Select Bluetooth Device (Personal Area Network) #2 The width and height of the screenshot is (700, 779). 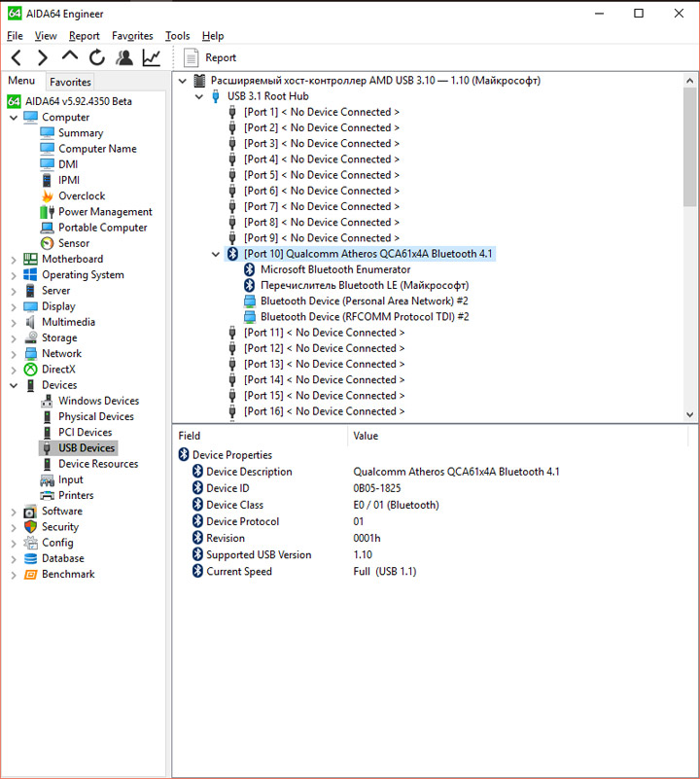pyautogui.click(x=365, y=301)
